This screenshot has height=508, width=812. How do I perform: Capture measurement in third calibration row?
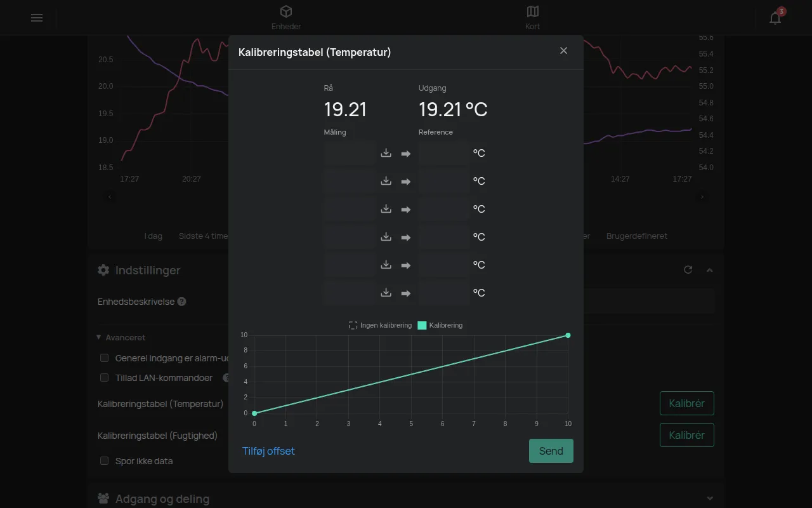[386, 209]
